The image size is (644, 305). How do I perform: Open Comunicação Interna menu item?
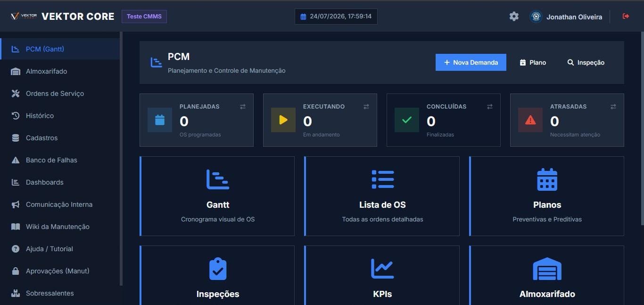point(60,204)
